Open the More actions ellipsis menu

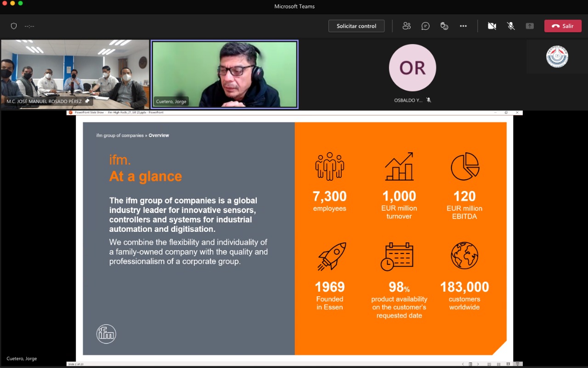[463, 26]
